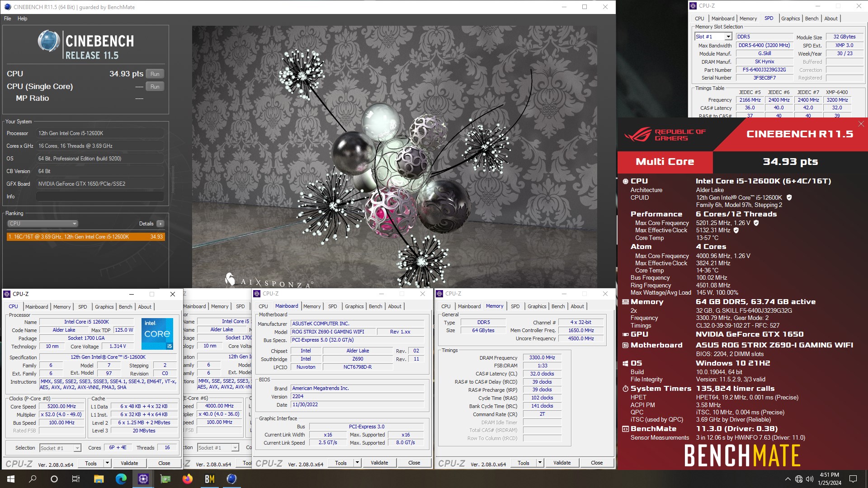Select Graphics tab in CPU-Z Mainboard window

click(354, 306)
